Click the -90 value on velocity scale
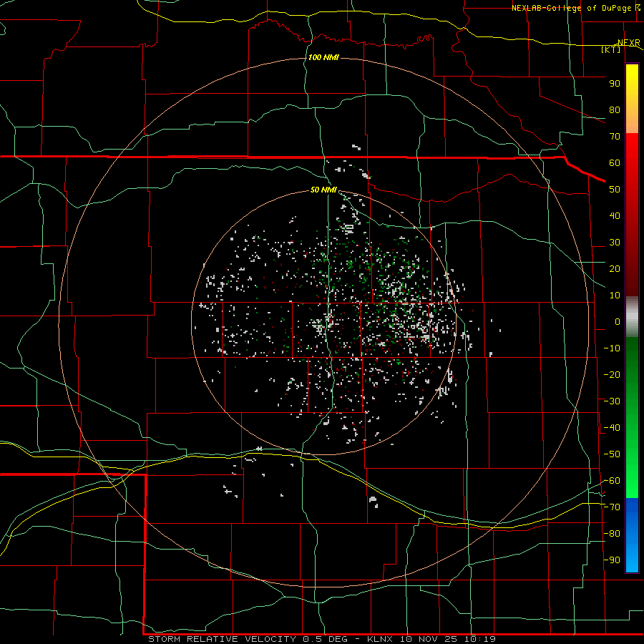 point(612,560)
